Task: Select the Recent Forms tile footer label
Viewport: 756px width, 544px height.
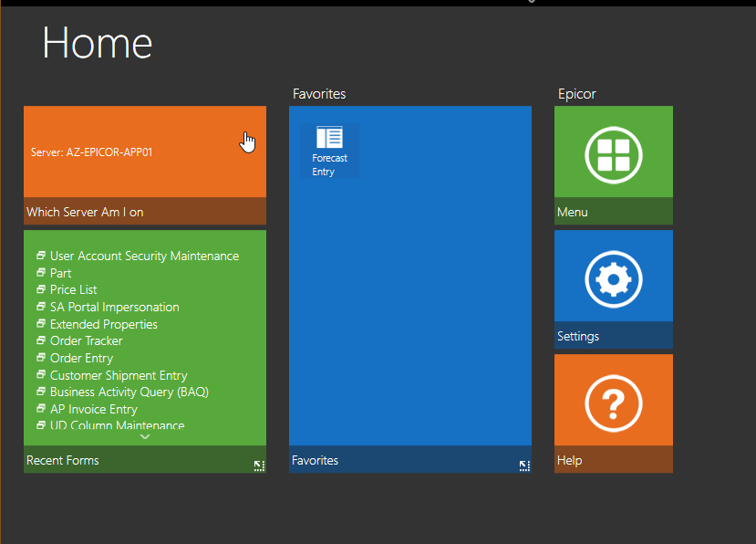Action: point(63,461)
